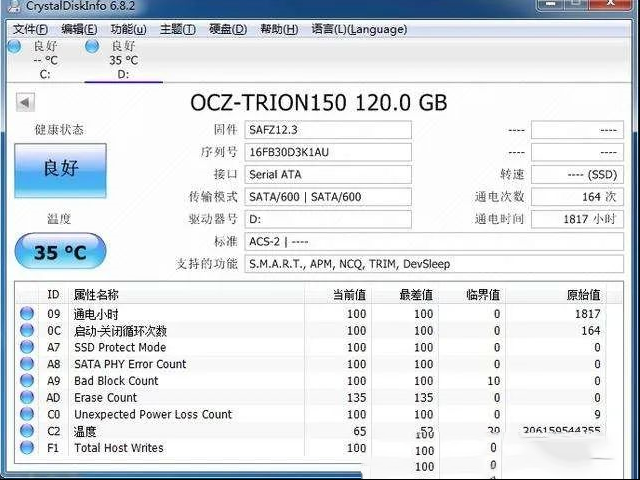Click the status orb in Bad Block Count row

click(27, 380)
